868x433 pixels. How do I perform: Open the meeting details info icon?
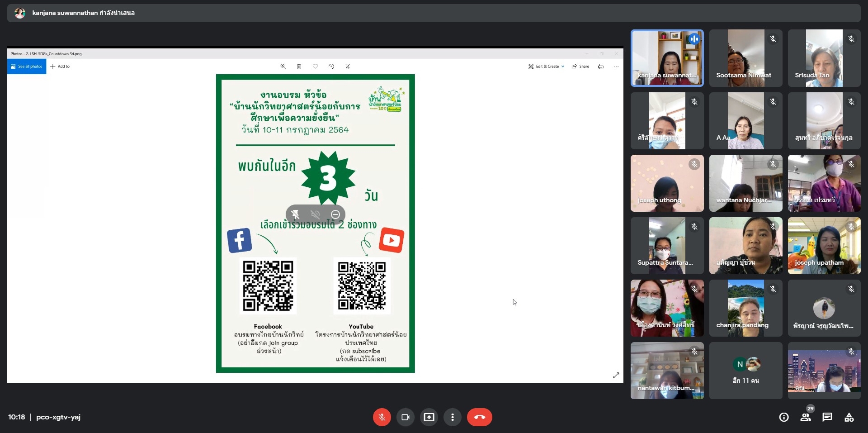pos(784,417)
